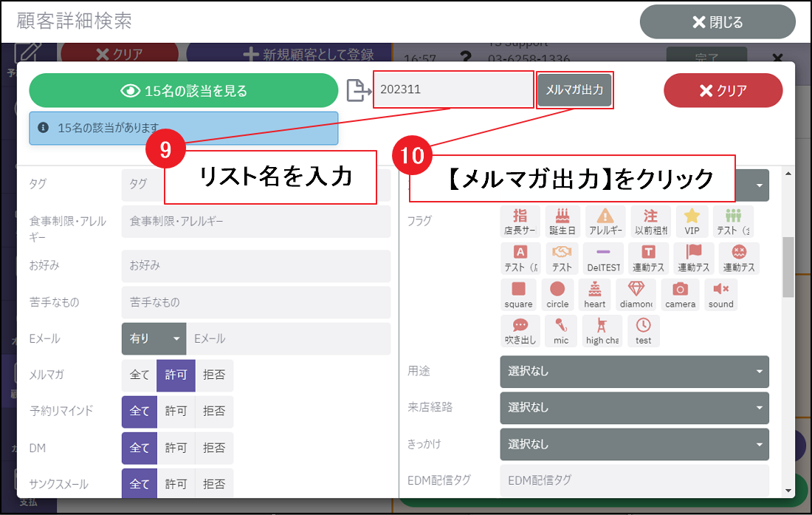Click the メルマガ出力 button
This screenshot has width=812, height=515.
pyautogui.click(x=574, y=90)
